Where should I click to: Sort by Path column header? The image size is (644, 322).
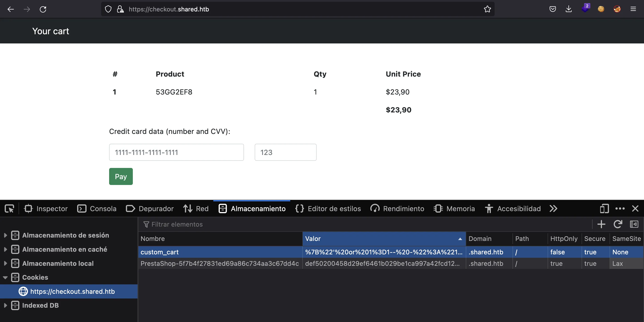[x=530, y=238]
